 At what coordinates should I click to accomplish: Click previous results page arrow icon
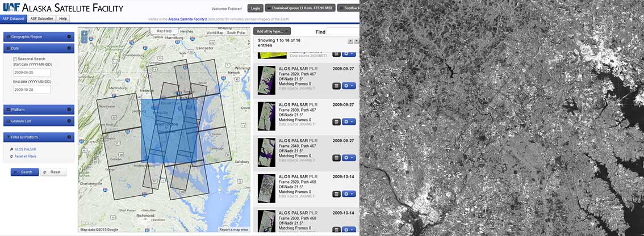pyautogui.click(x=350, y=41)
